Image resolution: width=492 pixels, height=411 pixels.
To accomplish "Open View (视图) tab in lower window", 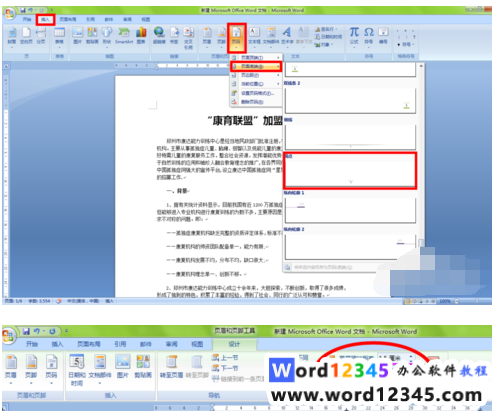I will pyautogui.click(x=197, y=344).
